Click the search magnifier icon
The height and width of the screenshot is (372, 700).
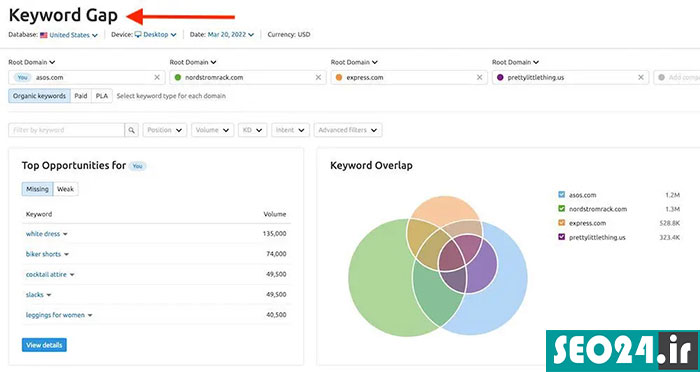point(131,130)
